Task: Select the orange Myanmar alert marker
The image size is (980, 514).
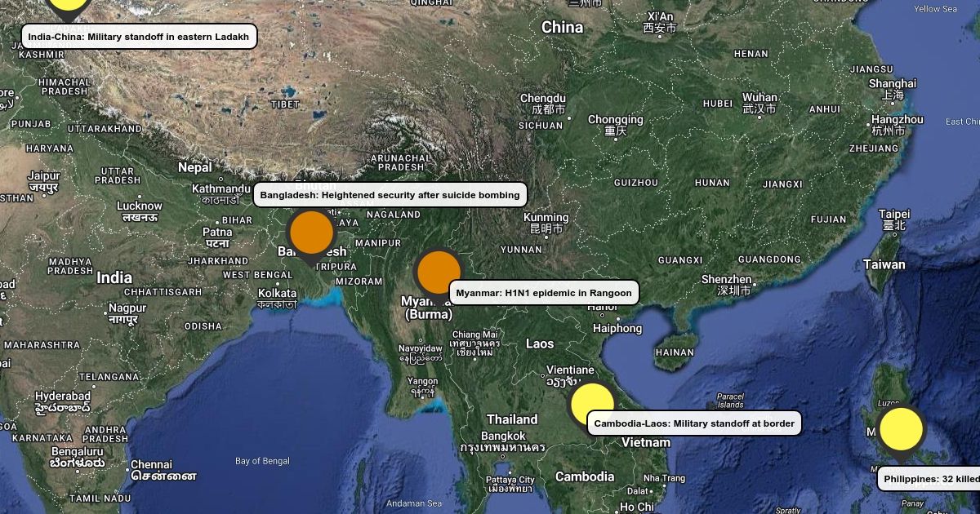Action: pyautogui.click(x=439, y=273)
